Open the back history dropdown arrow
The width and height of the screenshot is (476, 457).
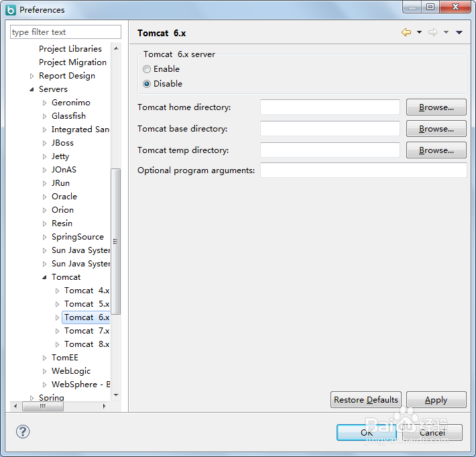click(419, 32)
